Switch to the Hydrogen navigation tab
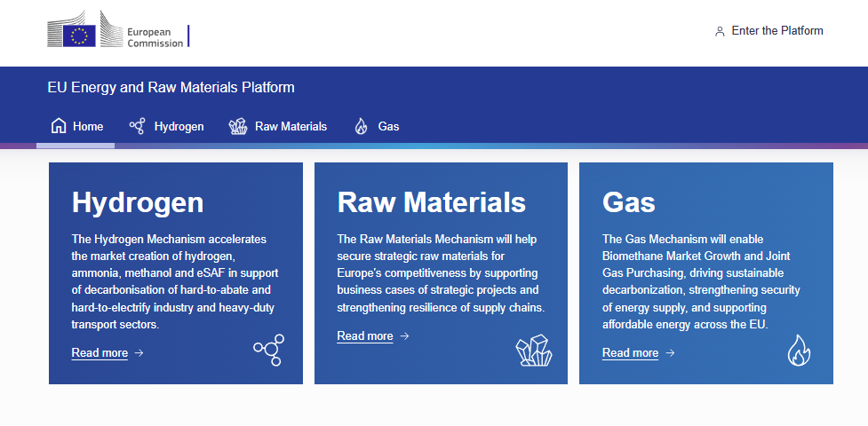 tap(179, 126)
